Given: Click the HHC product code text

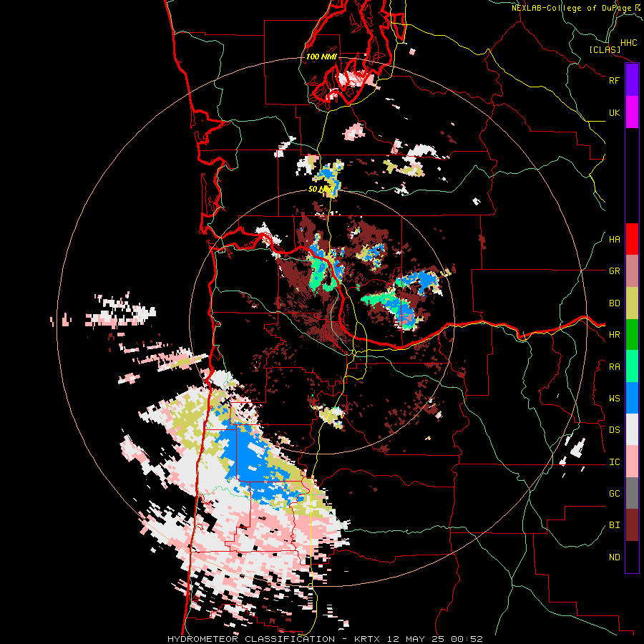Looking at the screenshot, I should [629, 43].
